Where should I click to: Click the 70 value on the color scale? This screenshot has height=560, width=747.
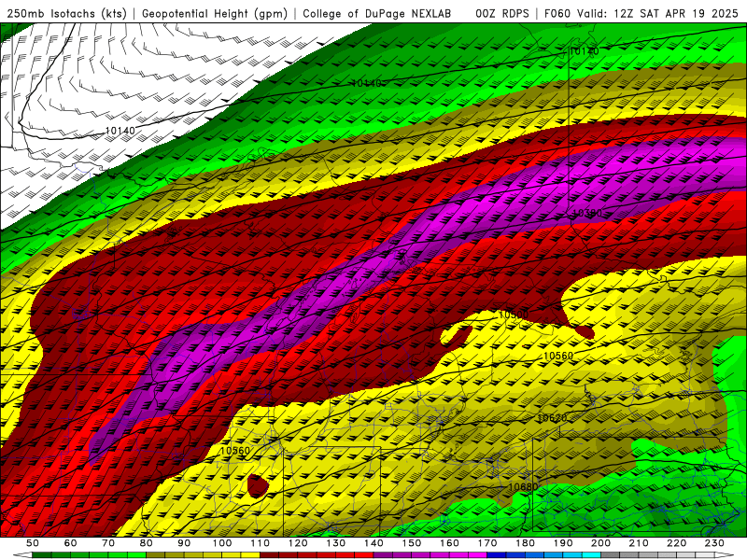point(108,543)
